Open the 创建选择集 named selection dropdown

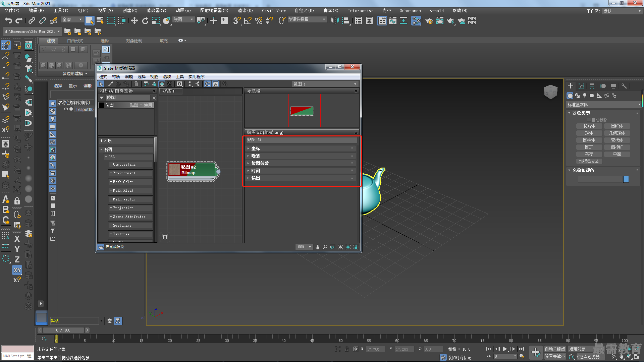[x=307, y=20]
